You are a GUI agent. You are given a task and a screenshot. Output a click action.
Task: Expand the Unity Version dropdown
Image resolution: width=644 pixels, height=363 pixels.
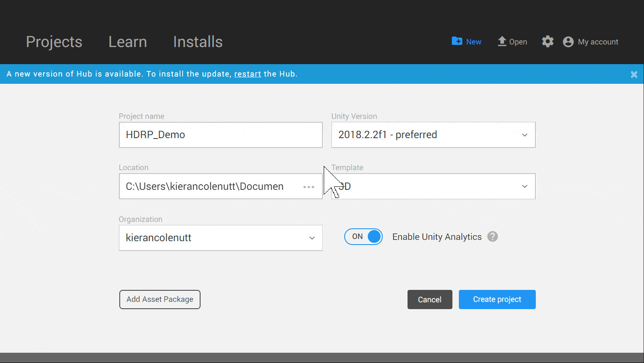(x=433, y=135)
